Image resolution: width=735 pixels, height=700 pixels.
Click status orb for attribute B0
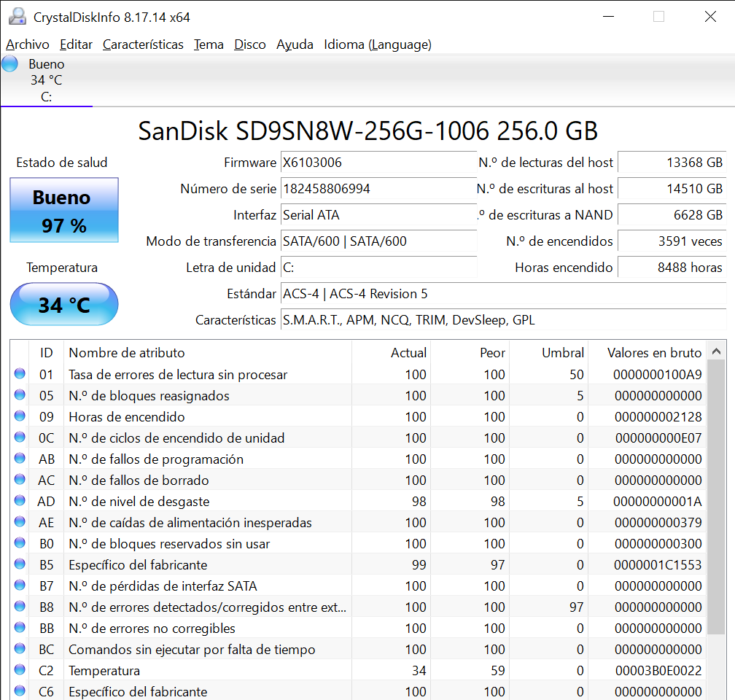[20, 542]
